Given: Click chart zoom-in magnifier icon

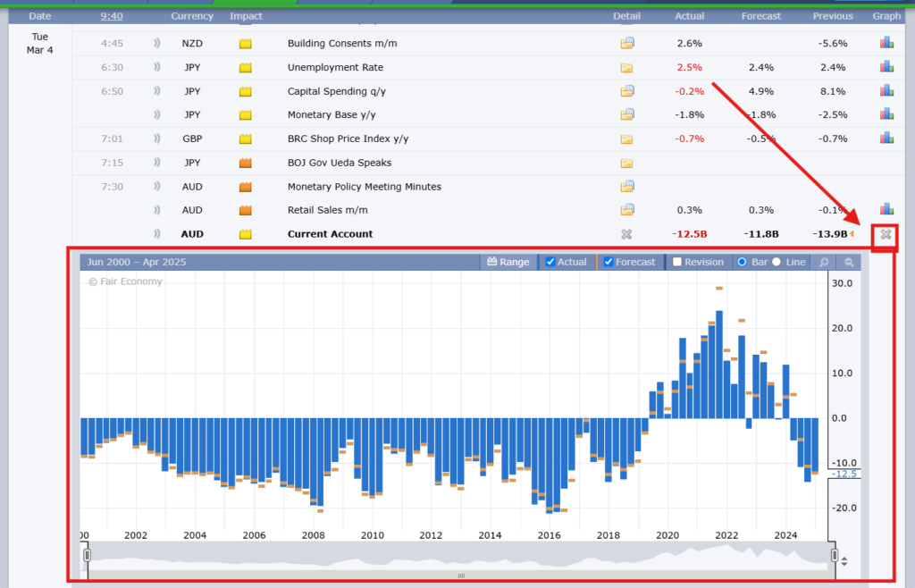Looking at the screenshot, I should point(824,262).
